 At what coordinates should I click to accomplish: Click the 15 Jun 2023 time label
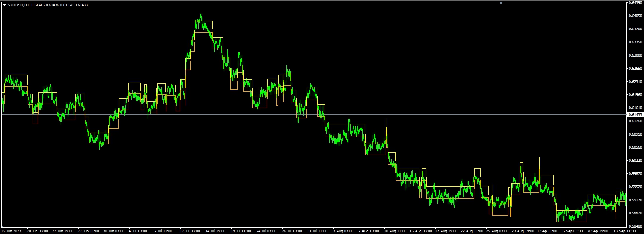tap(11, 231)
